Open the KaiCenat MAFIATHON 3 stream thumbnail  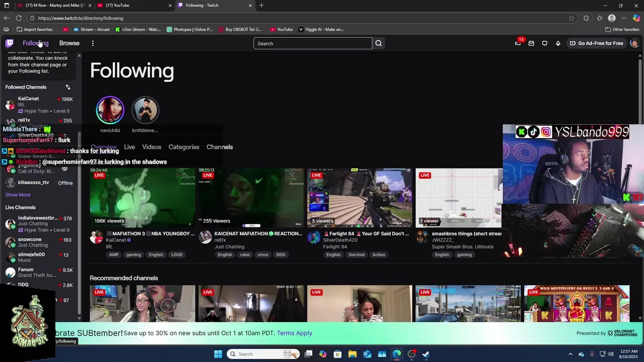142,198
